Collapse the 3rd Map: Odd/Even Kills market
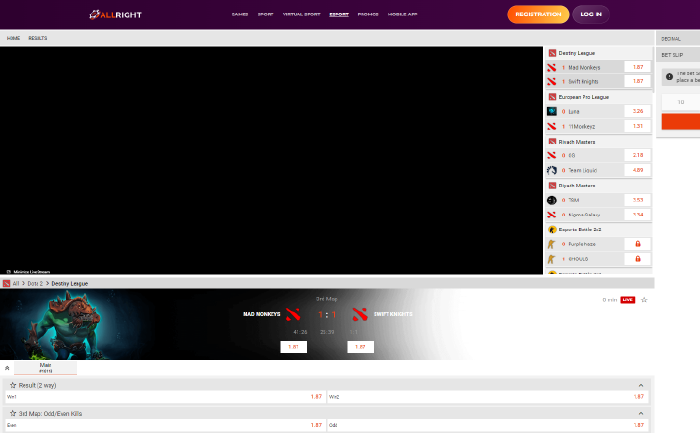The height and width of the screenshot is (433, 700). pyautogui.click(x=641, y=413)
